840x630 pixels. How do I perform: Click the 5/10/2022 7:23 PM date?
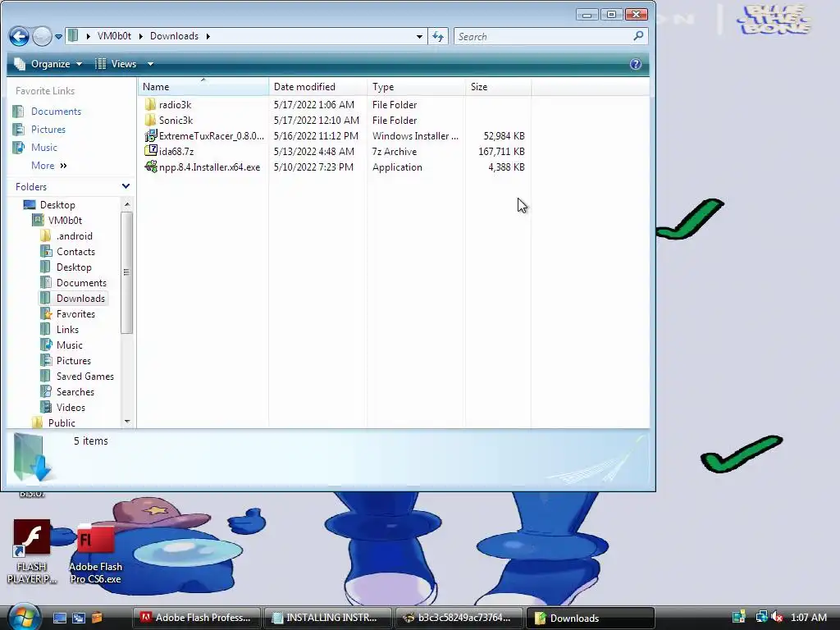313,167
